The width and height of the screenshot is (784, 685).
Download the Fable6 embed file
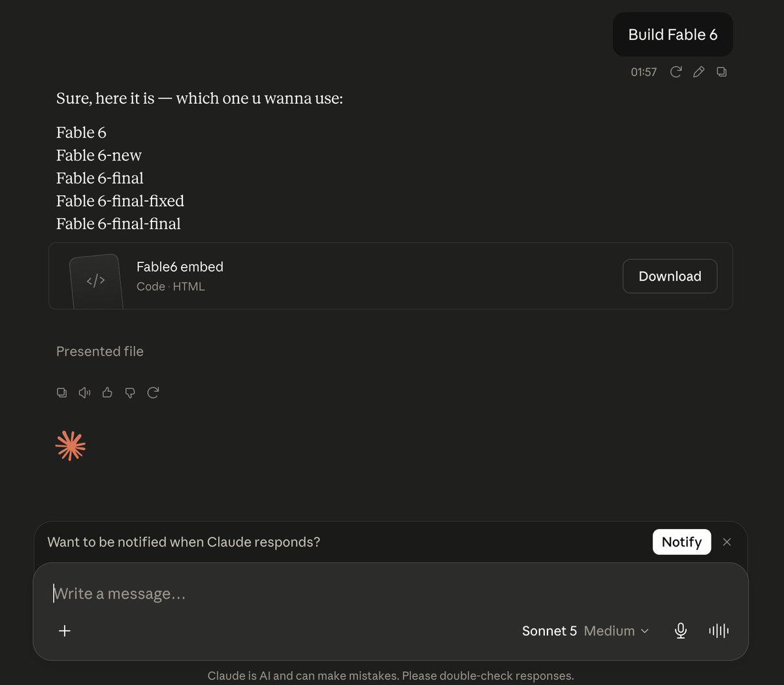pyautogui.click(x=670, y=276)
